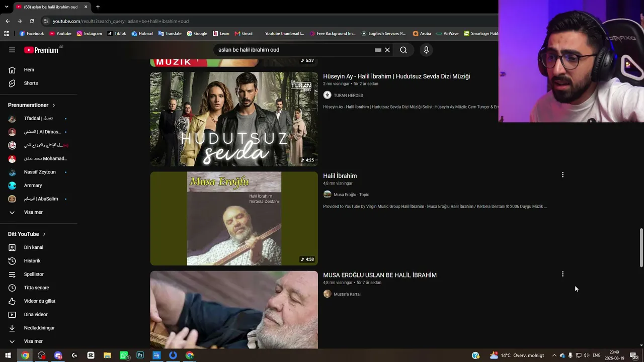Screen dimensions: 644x362
Task: Click the browser address bar URL
Action: [x=121, y=21]
